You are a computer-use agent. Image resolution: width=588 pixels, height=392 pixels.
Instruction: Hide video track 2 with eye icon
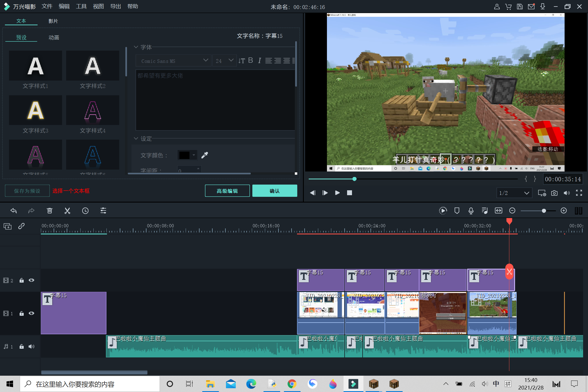32,280
